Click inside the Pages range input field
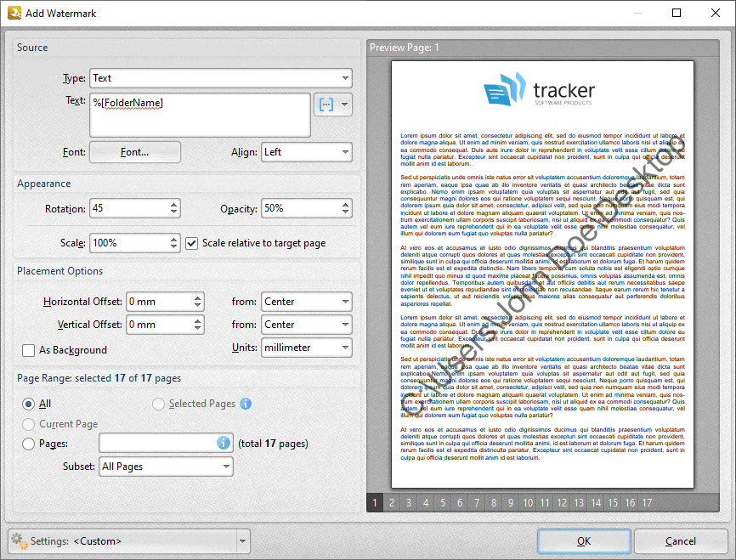This screenshot has width=736, height=560. coord(153,443)
